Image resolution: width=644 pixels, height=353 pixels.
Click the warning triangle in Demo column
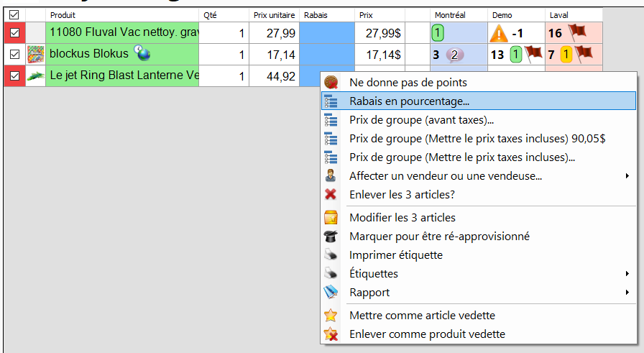click(x=499, y=33)
